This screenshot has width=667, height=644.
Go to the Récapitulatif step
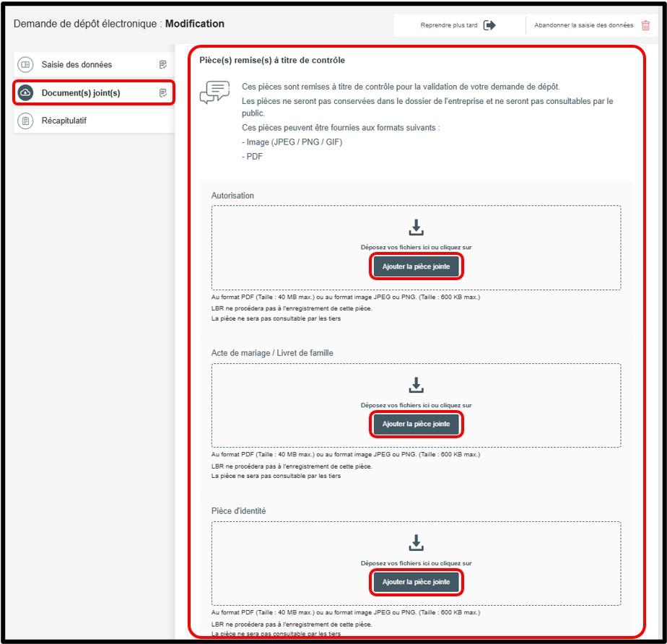(x=64, y=121)
